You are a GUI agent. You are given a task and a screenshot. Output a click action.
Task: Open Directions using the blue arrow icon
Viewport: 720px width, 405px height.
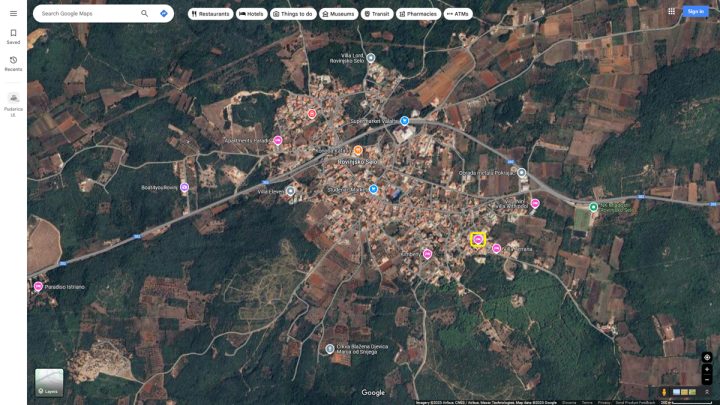click(163, 13)
